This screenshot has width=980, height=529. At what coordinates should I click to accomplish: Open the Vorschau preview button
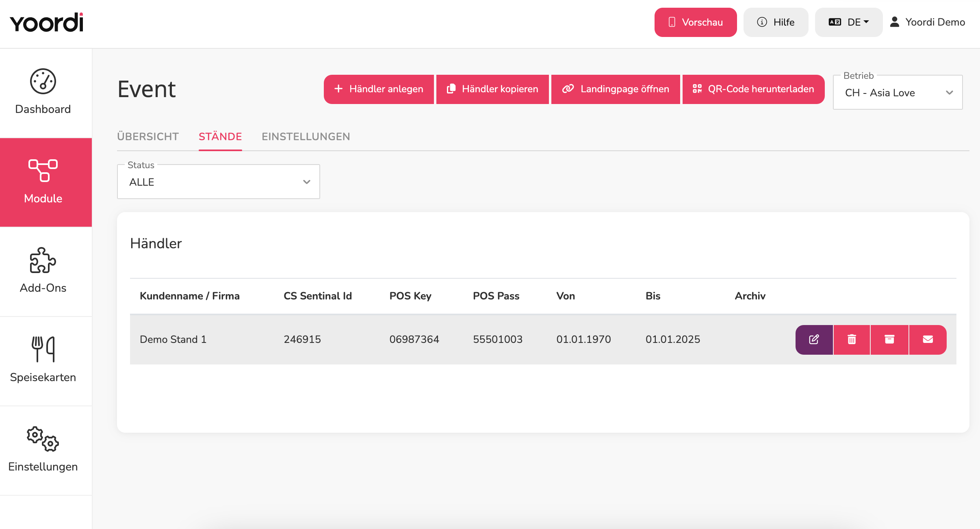pos(696,22)
